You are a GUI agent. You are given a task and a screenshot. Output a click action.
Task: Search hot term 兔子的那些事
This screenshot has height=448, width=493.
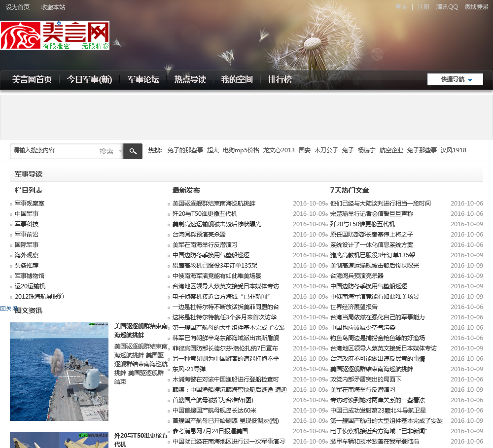click(185, 150)
